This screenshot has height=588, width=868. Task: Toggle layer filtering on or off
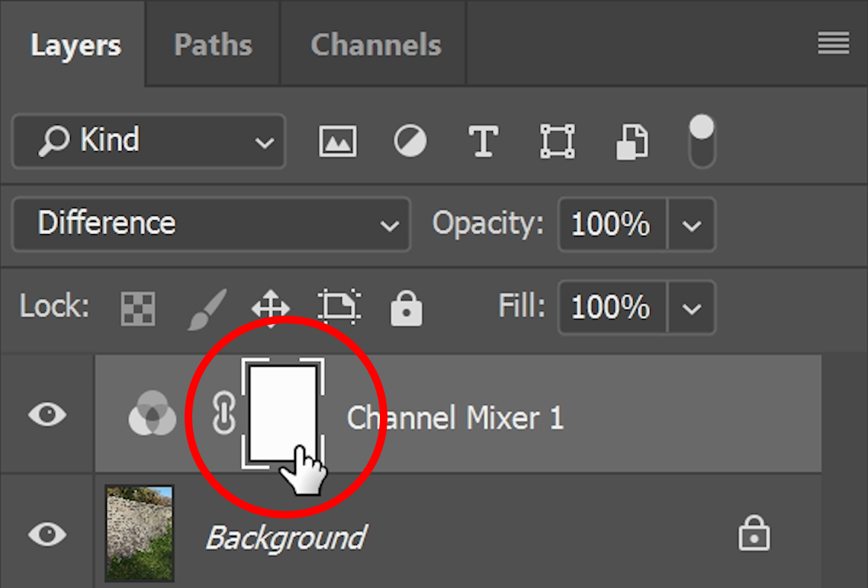point(702,141)
